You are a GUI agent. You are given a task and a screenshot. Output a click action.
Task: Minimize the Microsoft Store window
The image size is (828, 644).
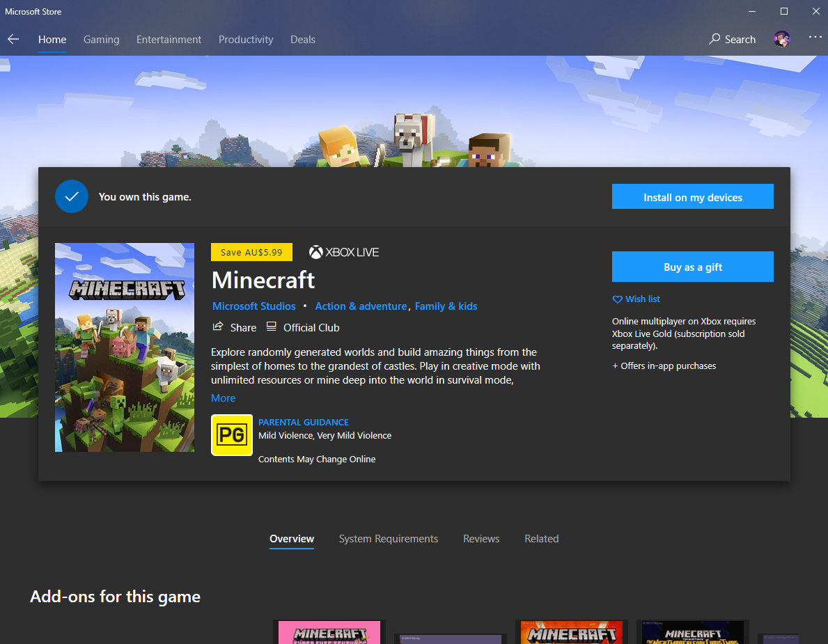point(752,11)
